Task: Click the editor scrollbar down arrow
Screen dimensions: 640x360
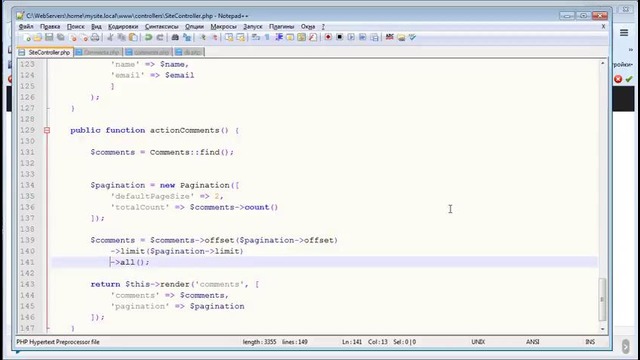Action: pos(602,329)
